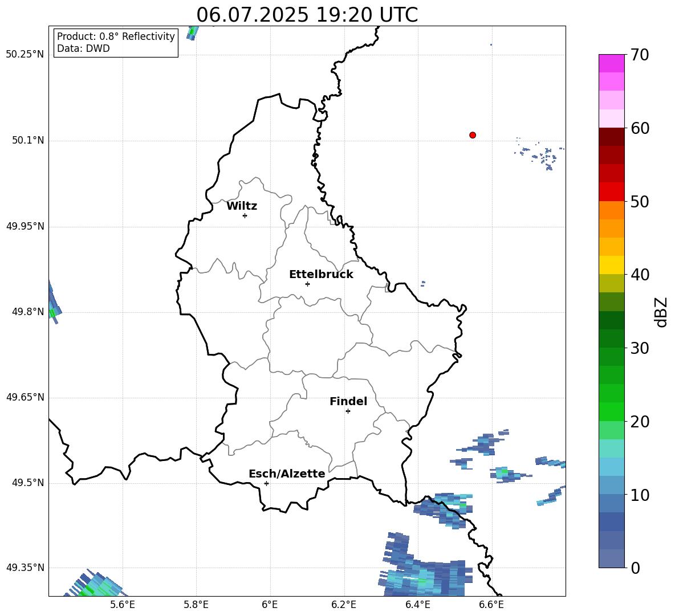This screenshot has width=675, height=616.
Task: Click the Ettelbruck location cross marker
Action: [307, 284]
